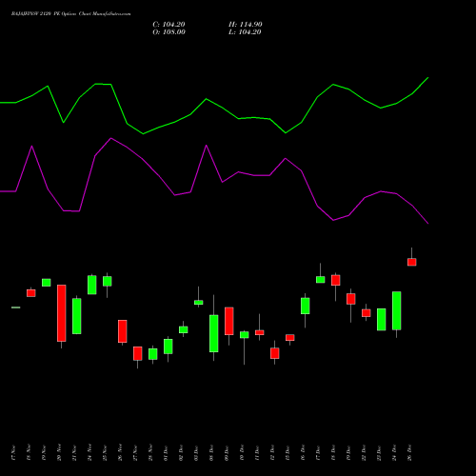This screenshot has width=476, height=476.
Task: Select the close value 'C: 104.20'
Action: pos(169,25)
